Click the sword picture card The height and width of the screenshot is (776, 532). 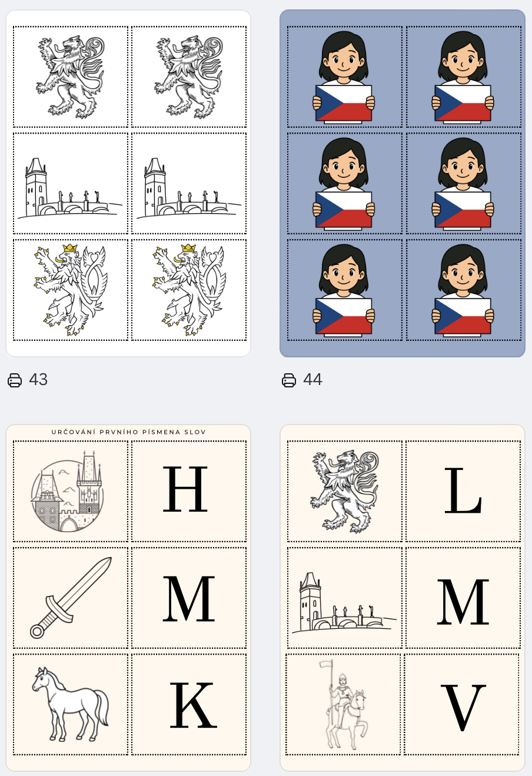click(71, 598)
